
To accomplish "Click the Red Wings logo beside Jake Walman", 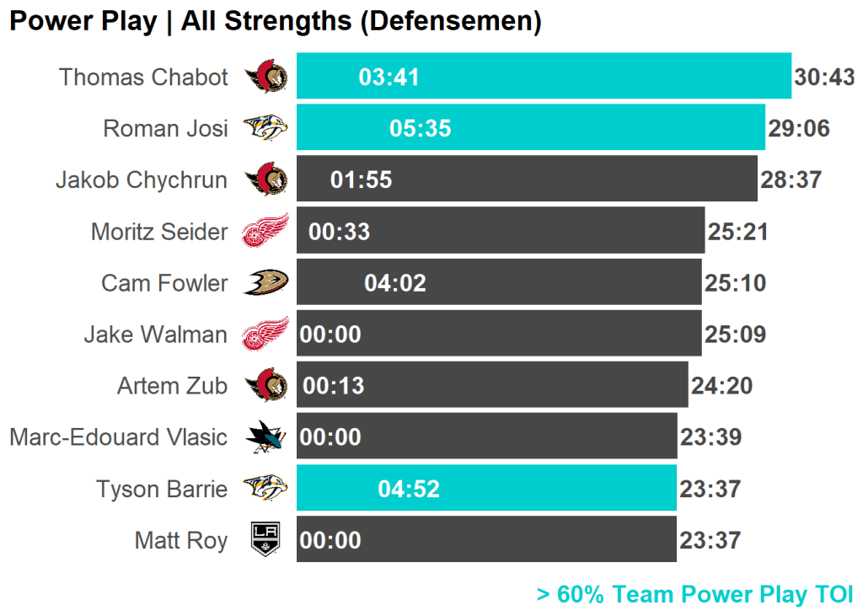I will (265, 334).
